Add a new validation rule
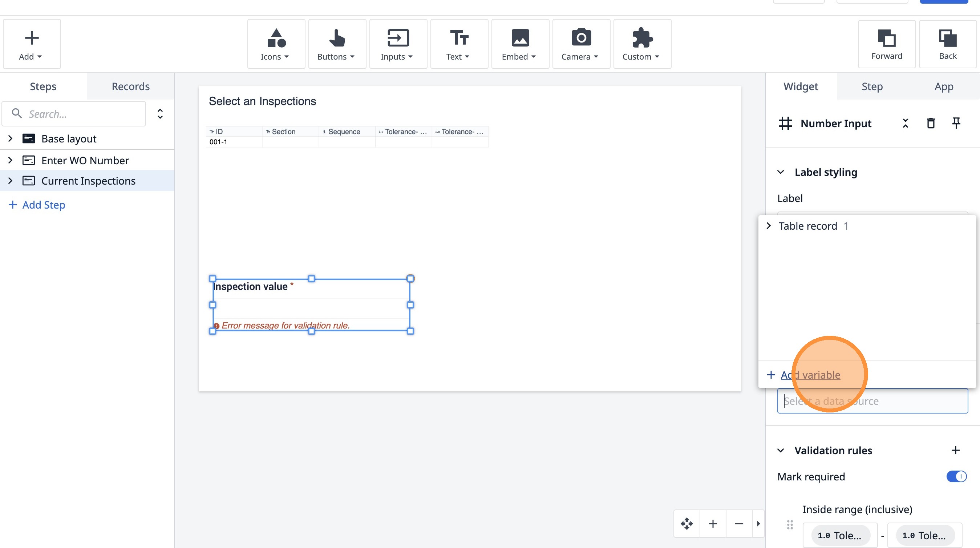The height and width of the screenshot is (548, 980). tap(955, 451)
